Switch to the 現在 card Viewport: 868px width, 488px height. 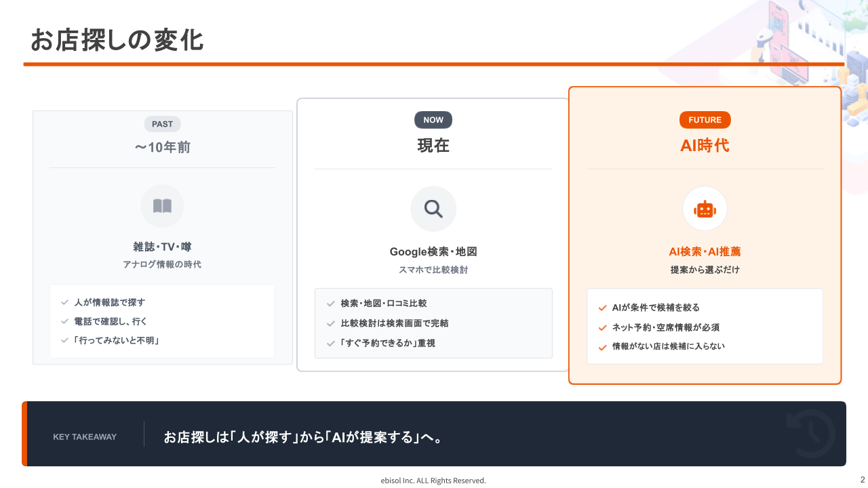pyautogui.click(x=433, y=145)
